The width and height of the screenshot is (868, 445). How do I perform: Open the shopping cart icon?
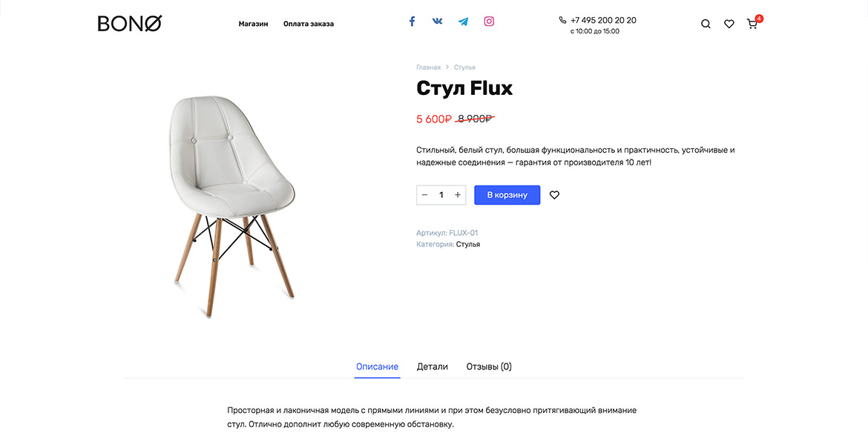(x=752, y=24)
